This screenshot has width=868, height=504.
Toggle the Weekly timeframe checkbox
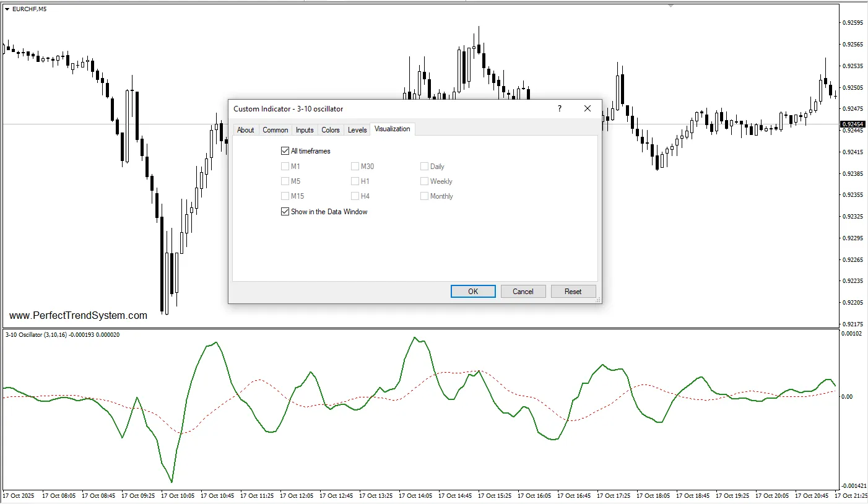click(424, 181)
